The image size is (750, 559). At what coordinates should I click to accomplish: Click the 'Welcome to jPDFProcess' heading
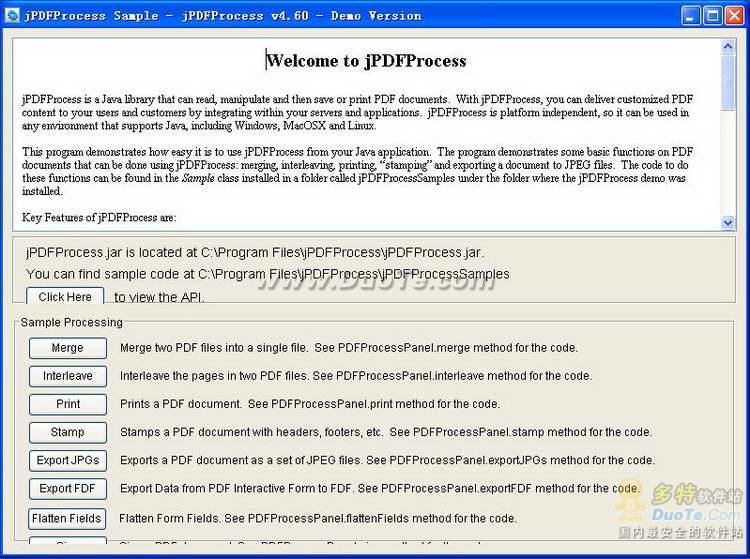[366, 61]
